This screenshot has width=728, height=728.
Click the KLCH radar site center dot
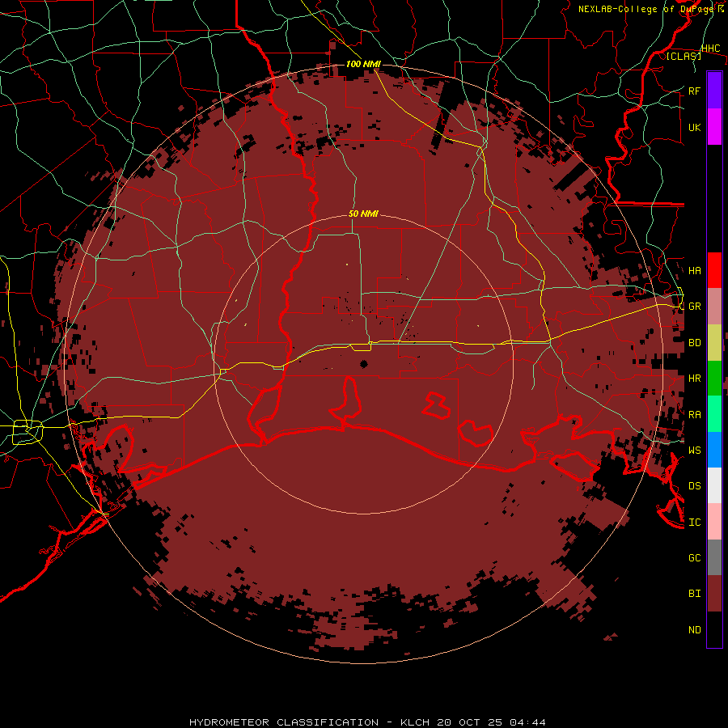click(x=363, y=363)
